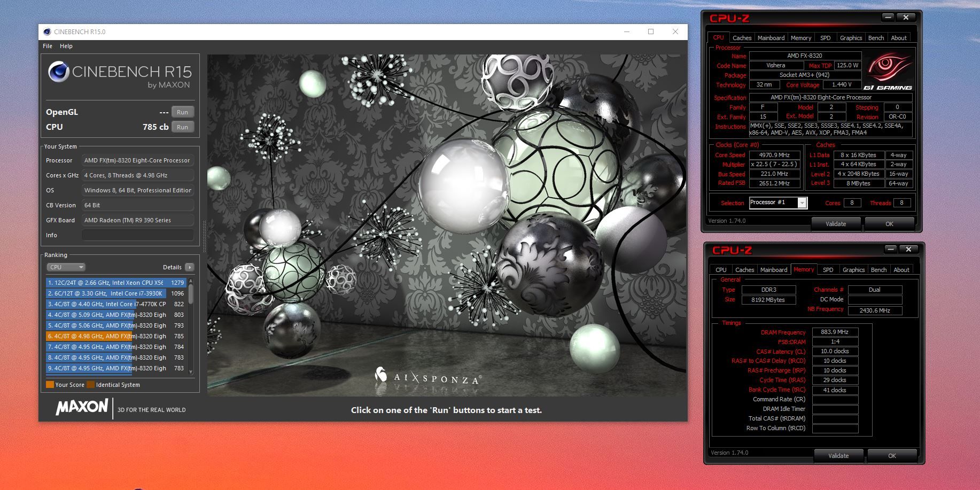Click the rendered Cinebench scene image
The width and height of the screenshot is (980, 490).
coord(447,225)
